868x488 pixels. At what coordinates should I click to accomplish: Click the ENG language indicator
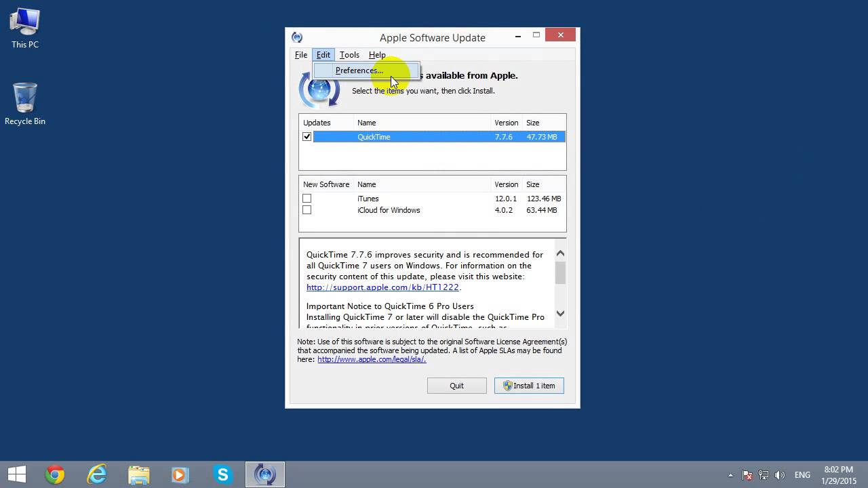802,475
